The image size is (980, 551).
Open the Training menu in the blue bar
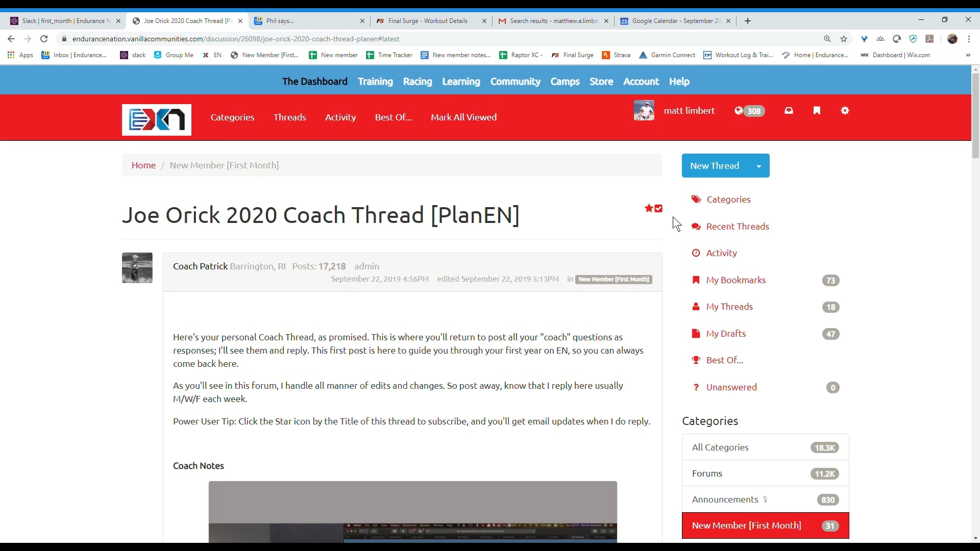[x=375, y=82]
